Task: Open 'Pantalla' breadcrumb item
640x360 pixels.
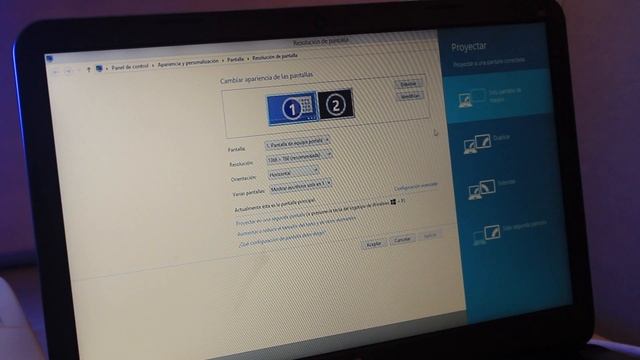Action: click(x=236, y=59)
